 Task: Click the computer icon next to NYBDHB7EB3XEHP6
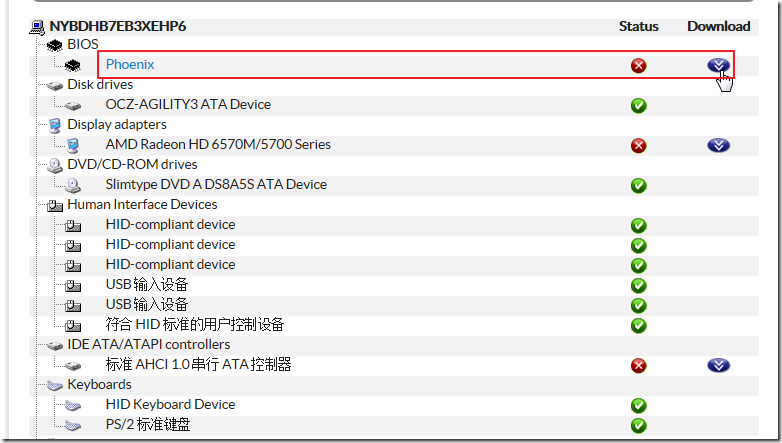(37, 26)
